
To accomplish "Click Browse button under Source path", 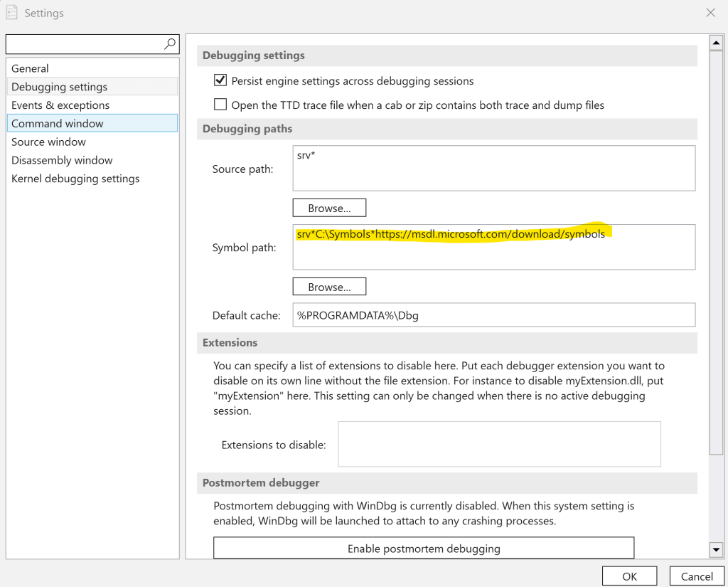I will tap(329, 208).
